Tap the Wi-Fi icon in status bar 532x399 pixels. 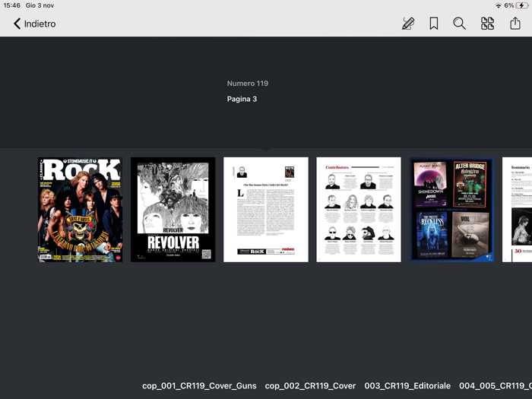[x=499, y=5]
